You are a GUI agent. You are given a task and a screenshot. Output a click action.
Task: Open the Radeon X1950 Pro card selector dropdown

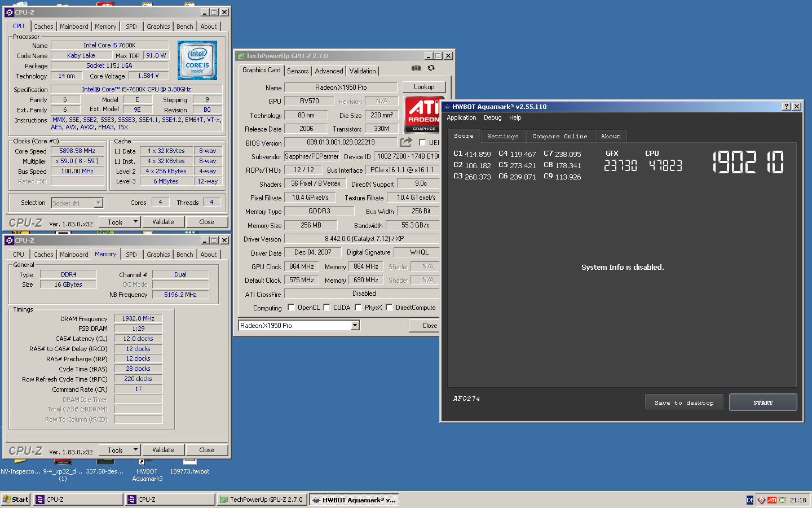[355, 325]
